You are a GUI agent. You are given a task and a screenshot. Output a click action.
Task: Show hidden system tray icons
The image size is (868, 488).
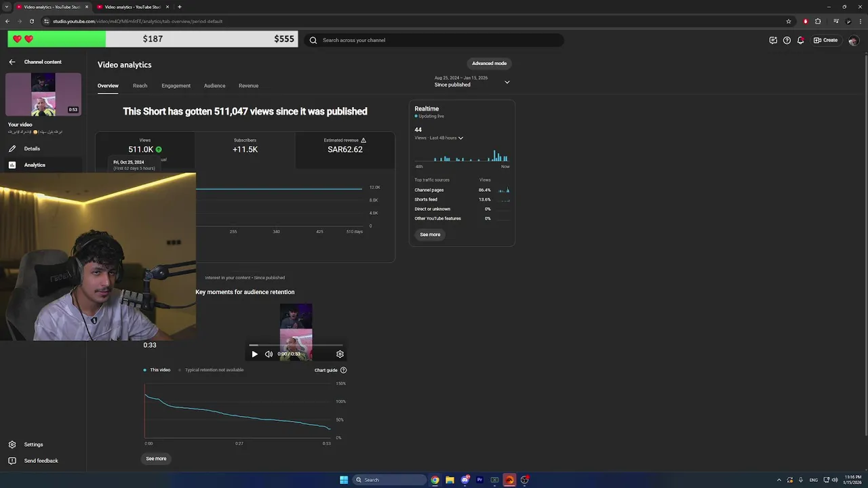tap(778, 480)
